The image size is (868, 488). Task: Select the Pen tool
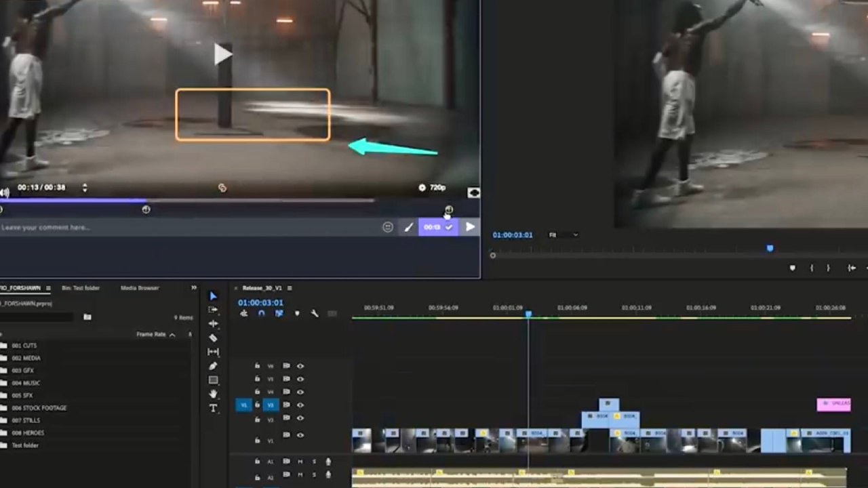[x=213, y=366]
